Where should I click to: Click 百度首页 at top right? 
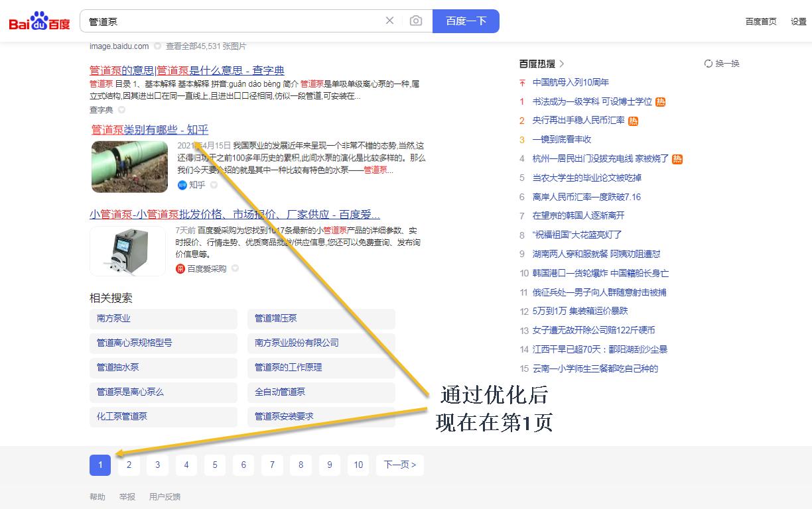[x=761, y=21]
